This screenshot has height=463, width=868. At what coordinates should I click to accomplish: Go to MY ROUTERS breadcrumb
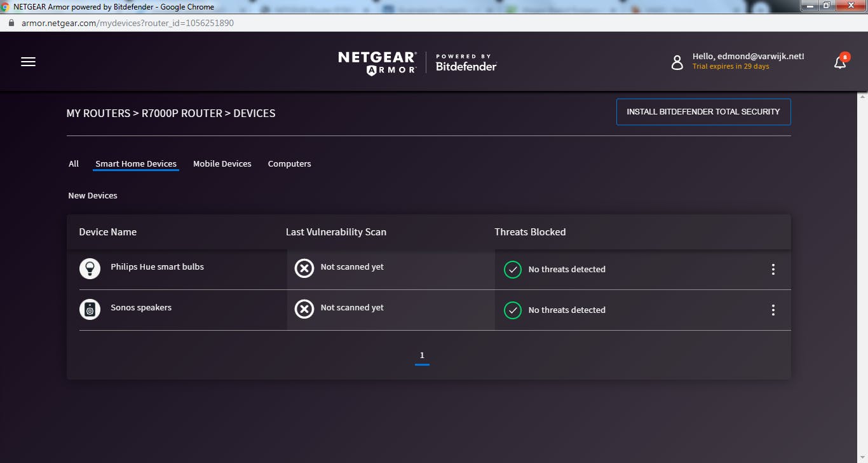[98, 114]
